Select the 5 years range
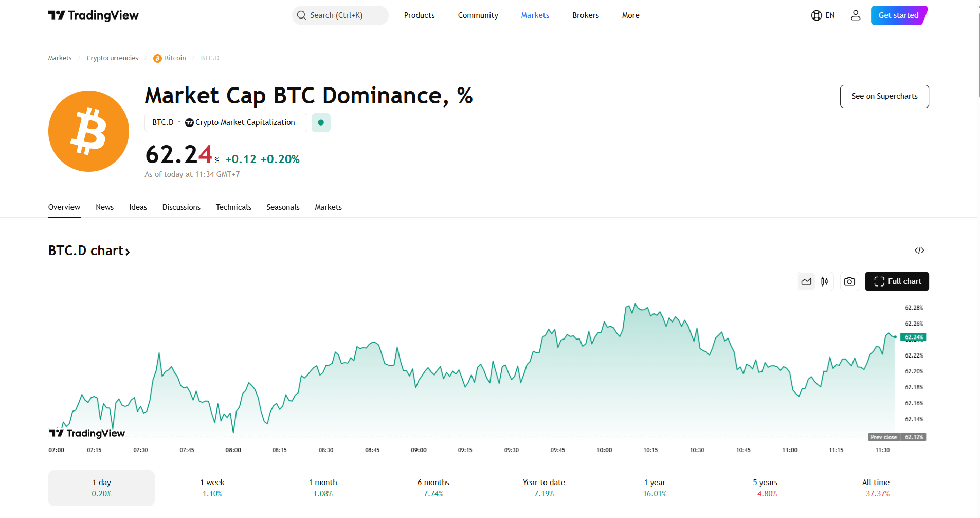The width and height of the screenshot is (980, 518). [765, 488]
